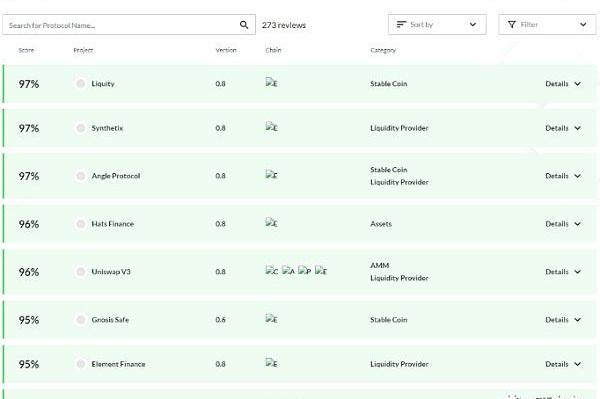Click the Score column header
The width and height of the screenshot is (600, 399).
pyautogui.click(x=26, y=50)
